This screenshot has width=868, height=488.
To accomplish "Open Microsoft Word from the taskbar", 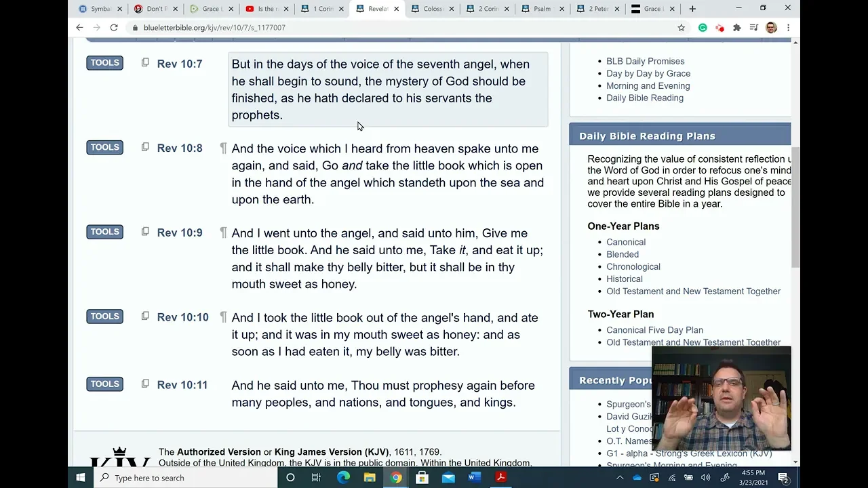I will tap(475, 478).
